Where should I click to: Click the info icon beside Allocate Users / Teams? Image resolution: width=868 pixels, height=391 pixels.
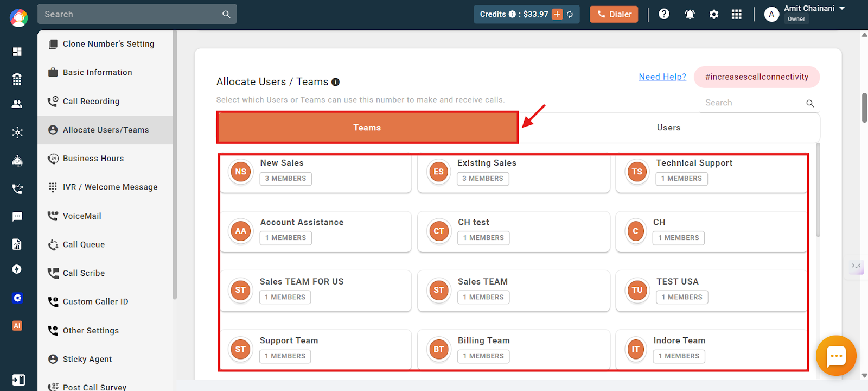335,82
